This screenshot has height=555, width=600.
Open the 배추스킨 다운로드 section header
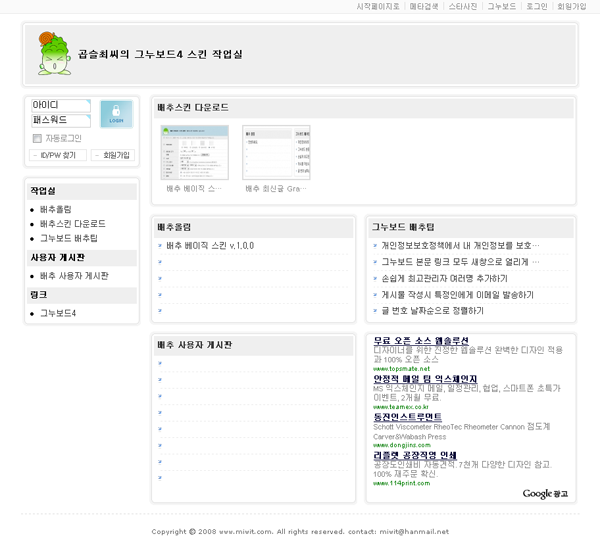(x=193, y=108)
